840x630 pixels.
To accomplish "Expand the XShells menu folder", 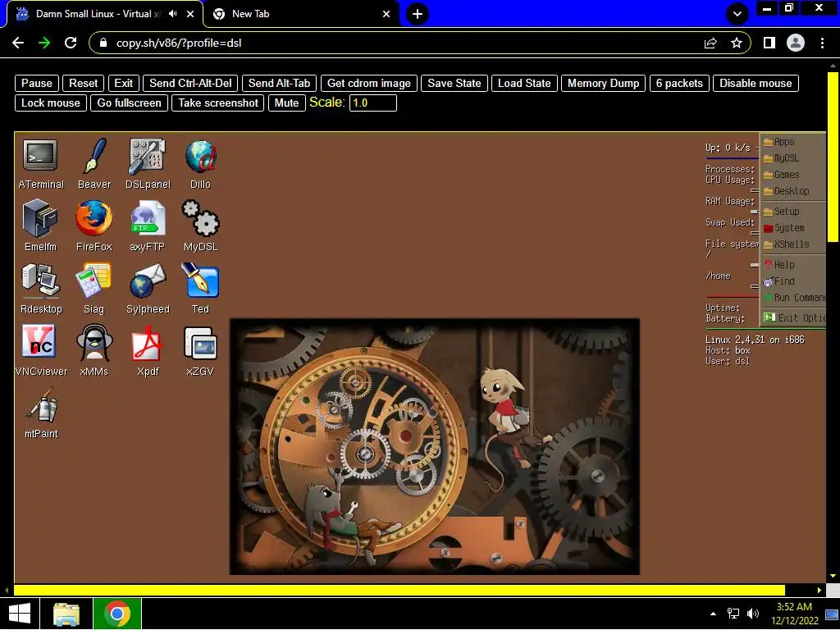I will pos(793,244).
